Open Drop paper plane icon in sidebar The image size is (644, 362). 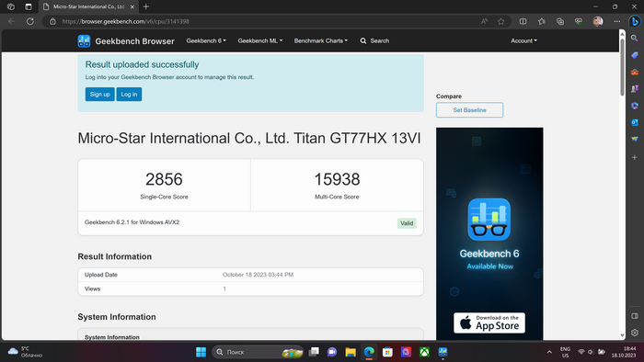(635, 139)
